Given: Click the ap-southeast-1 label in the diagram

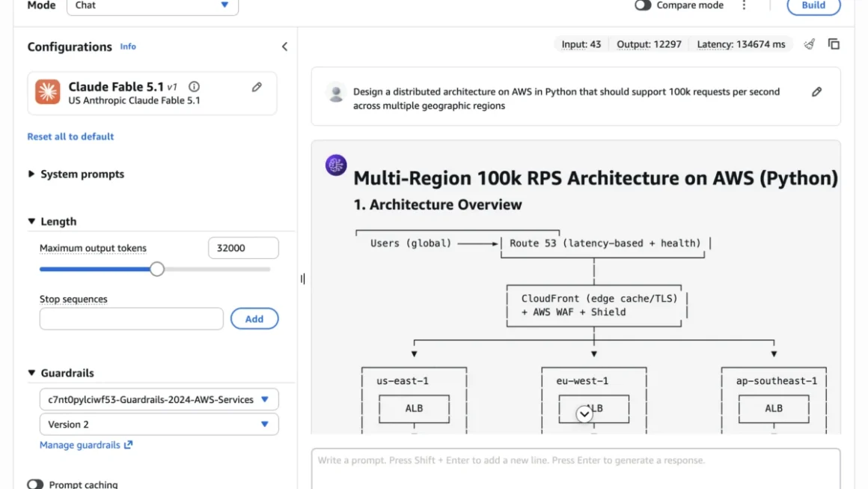Looking at the screenshot, I should click(x=777, y=381).
